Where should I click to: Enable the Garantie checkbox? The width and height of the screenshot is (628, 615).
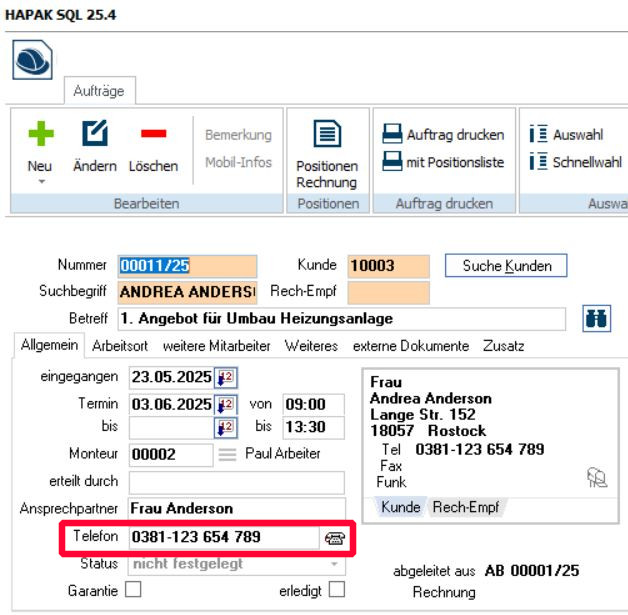[132, 591]
